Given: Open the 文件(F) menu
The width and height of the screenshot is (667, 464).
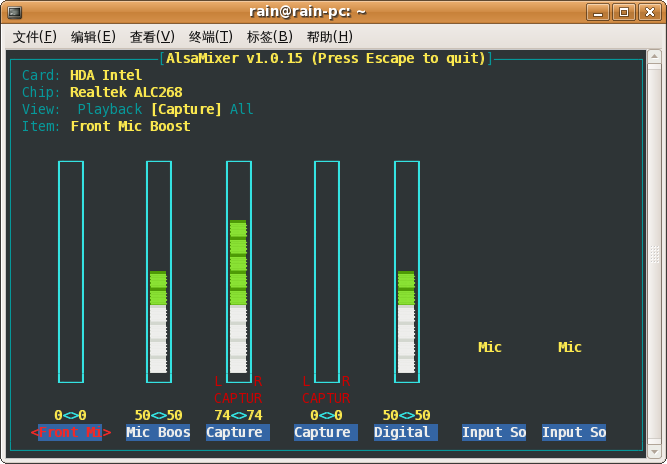Looking at the screenshot, I should (34, 37).
